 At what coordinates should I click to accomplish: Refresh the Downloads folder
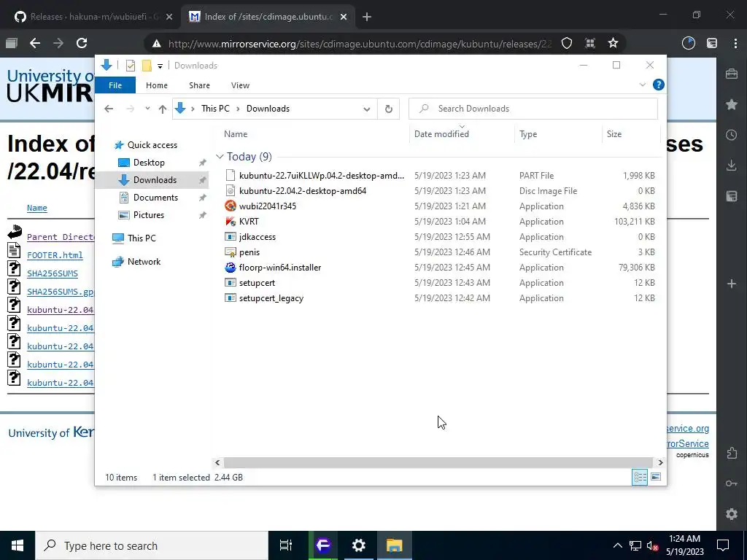click(x=388, y=109)
